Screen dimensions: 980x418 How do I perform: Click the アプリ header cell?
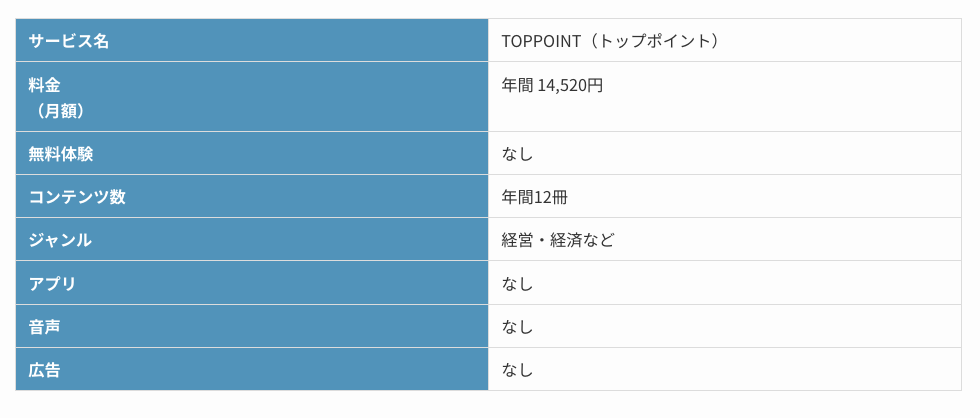(x=252, y=283)
